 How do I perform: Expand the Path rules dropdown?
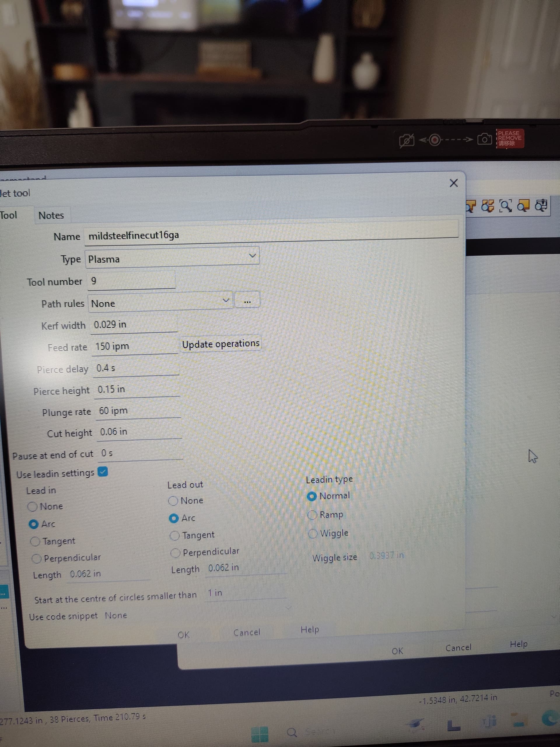pos(226,300)
